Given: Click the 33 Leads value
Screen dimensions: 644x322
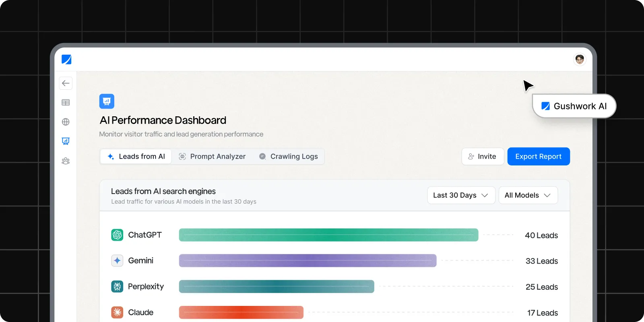Looking at the screenshot, I should coord(542,261).
